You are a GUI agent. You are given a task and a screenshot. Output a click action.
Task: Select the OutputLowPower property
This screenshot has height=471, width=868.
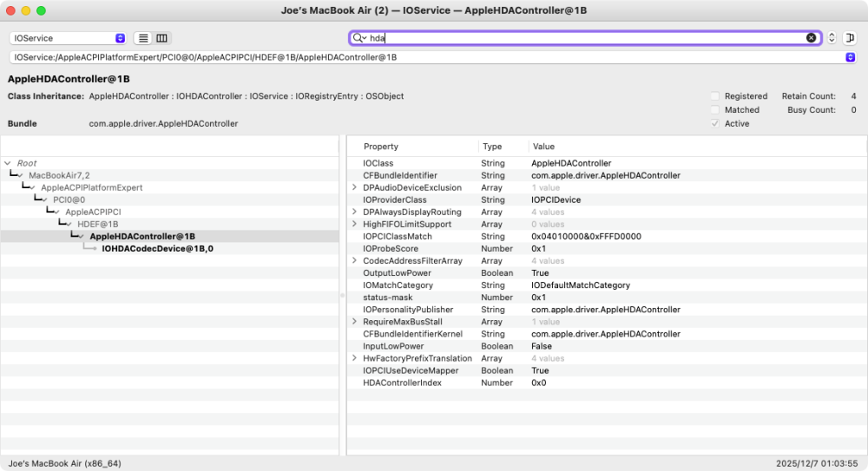(x=608, y=273)
